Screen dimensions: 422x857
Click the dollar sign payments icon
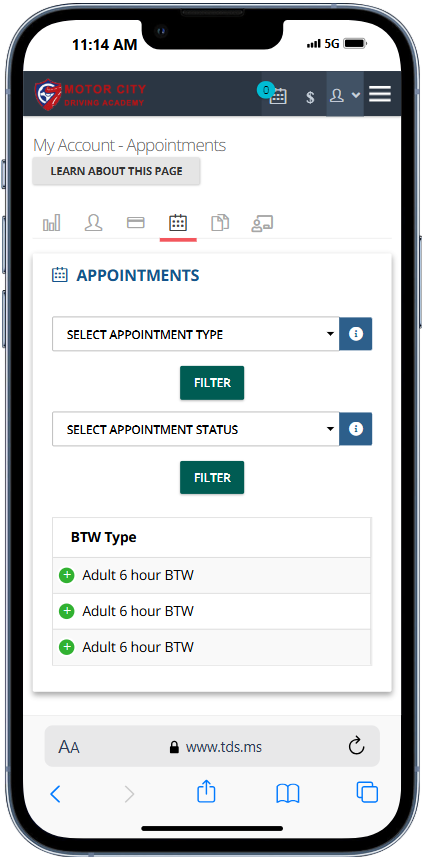[310, 97]
